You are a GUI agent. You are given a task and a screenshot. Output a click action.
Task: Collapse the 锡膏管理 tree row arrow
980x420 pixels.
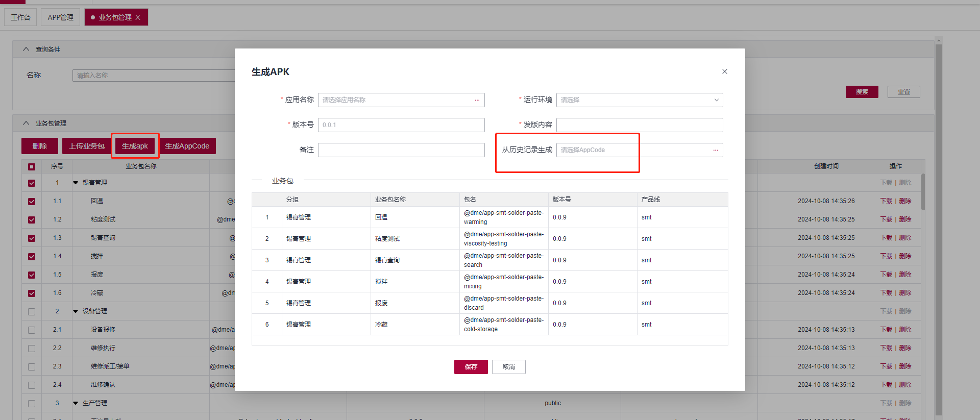(76, 183)
